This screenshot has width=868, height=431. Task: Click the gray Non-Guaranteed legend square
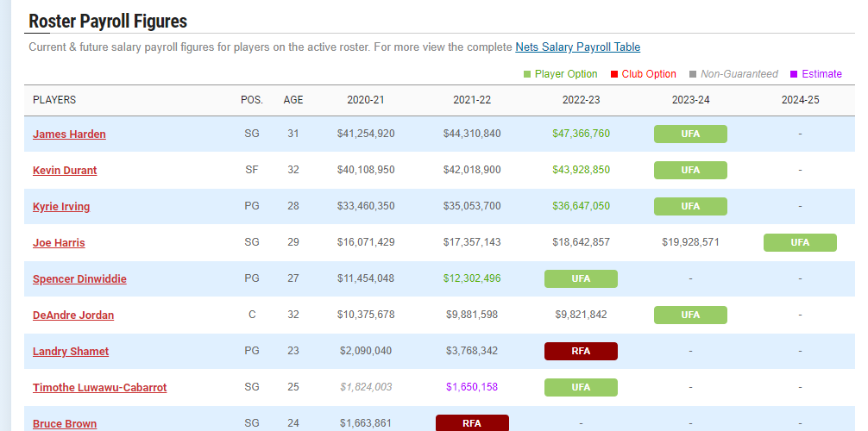[693, 74]
